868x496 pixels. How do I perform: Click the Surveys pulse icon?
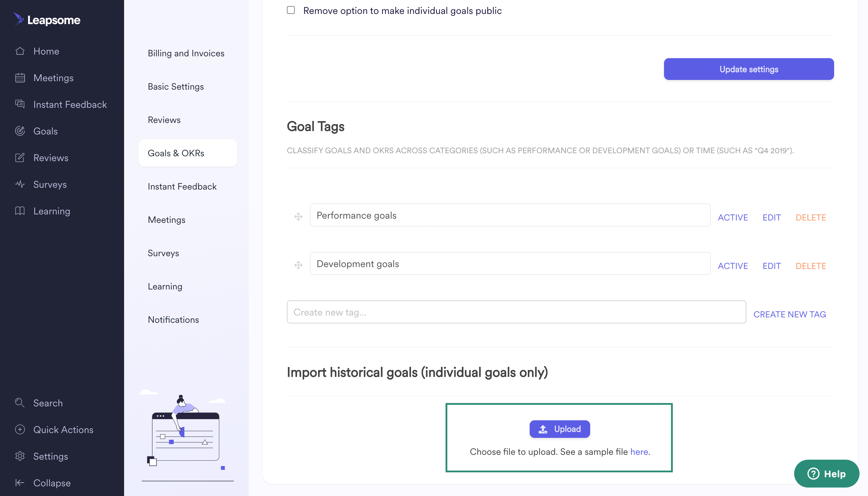tap(20, 184)
